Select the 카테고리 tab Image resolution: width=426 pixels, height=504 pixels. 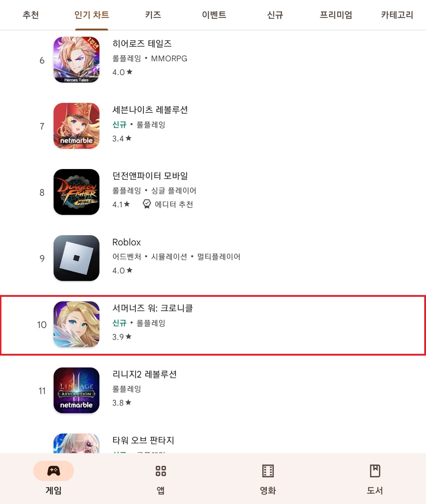tap(397, 15)
